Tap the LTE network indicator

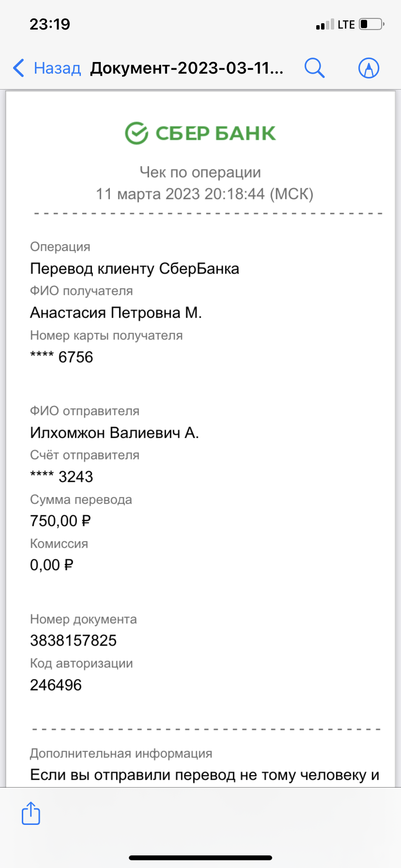pos(346,25)
